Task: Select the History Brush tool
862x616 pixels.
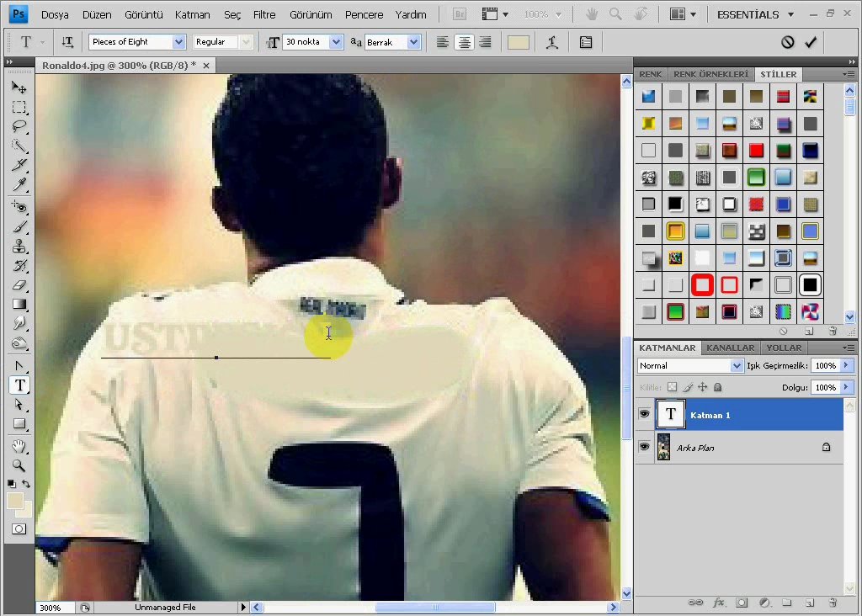Action: coord(19,265)
